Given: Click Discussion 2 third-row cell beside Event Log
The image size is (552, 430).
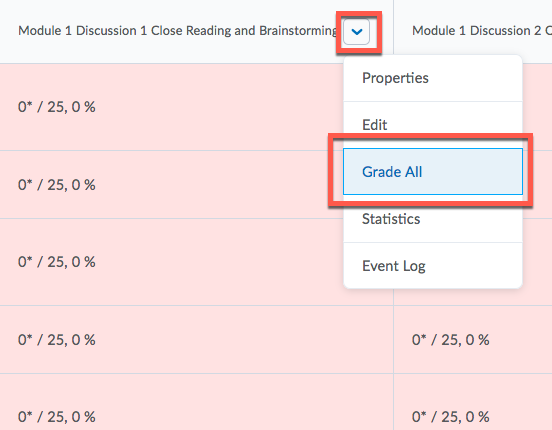Looking at the screenshot, I should coord(537,262).
